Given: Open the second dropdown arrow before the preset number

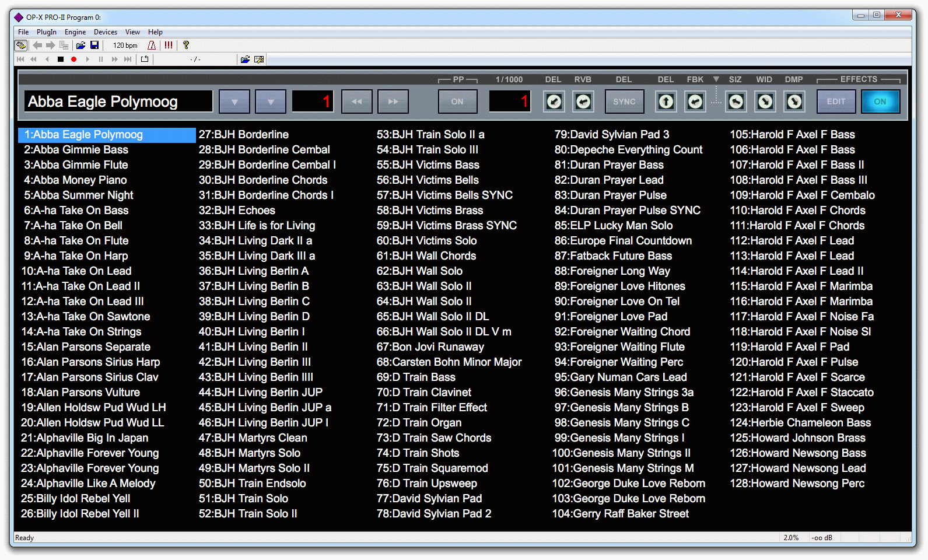Looking at the screenshot, I should (x=271, y=101).
